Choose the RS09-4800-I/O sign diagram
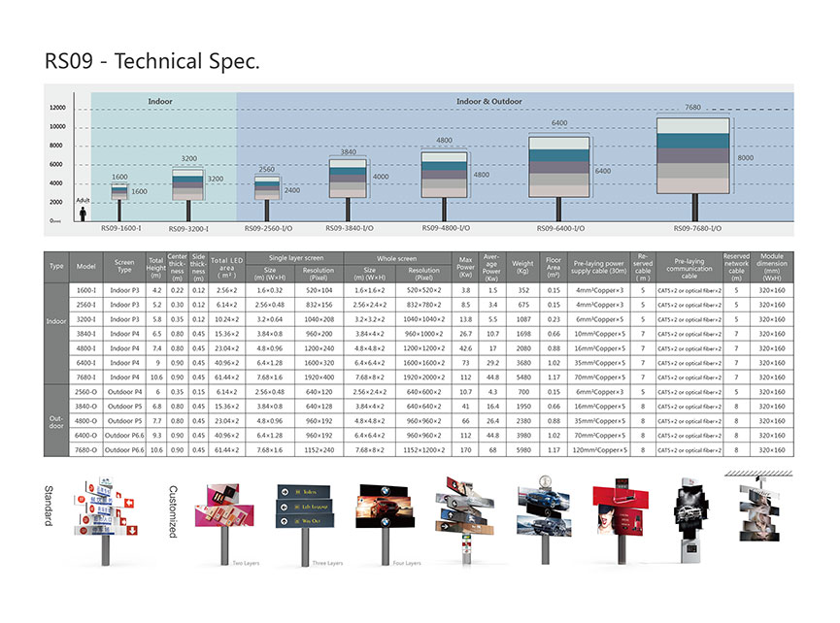Screen dimensions: 840x623 coord(444,175)
